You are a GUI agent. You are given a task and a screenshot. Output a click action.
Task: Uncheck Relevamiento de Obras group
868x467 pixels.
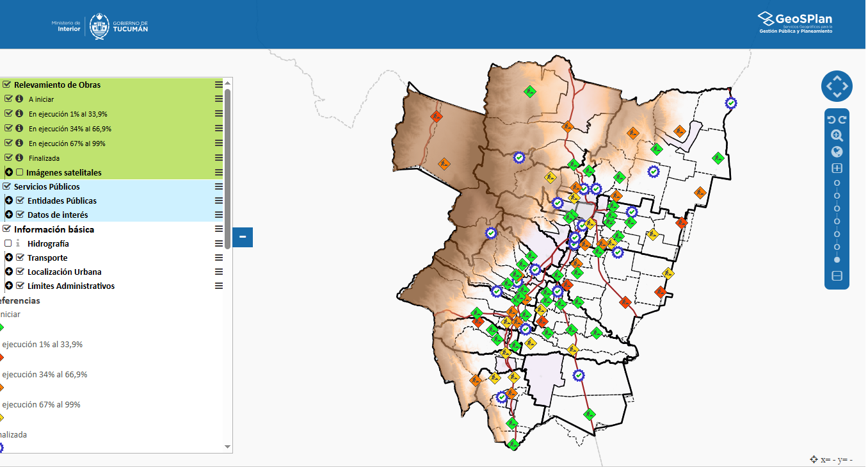coord(7,84)
